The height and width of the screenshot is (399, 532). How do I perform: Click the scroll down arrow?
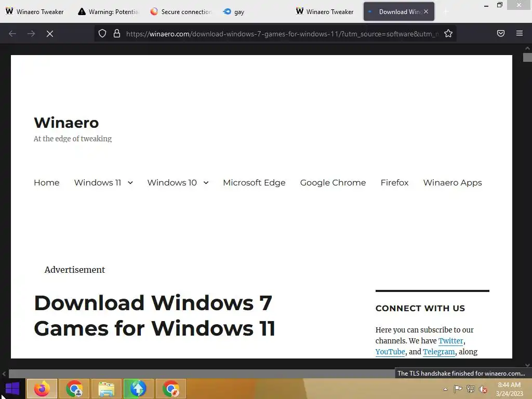tap(527, 365)
